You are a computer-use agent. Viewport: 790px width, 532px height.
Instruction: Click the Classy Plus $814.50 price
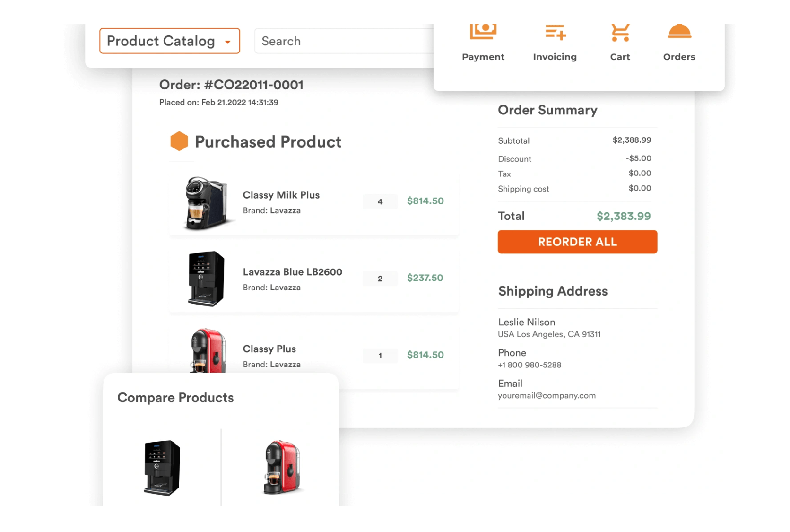[x=425, y=355]
